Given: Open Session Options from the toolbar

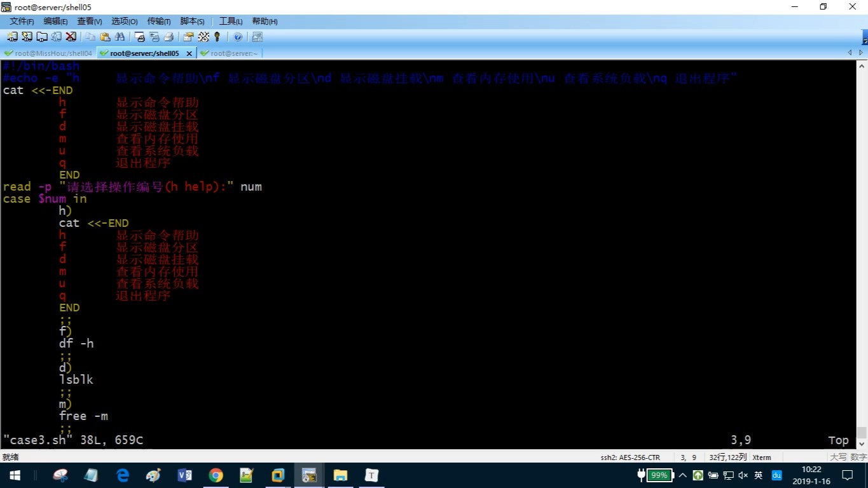Looking at the screenshot, I should coord(189,37).
